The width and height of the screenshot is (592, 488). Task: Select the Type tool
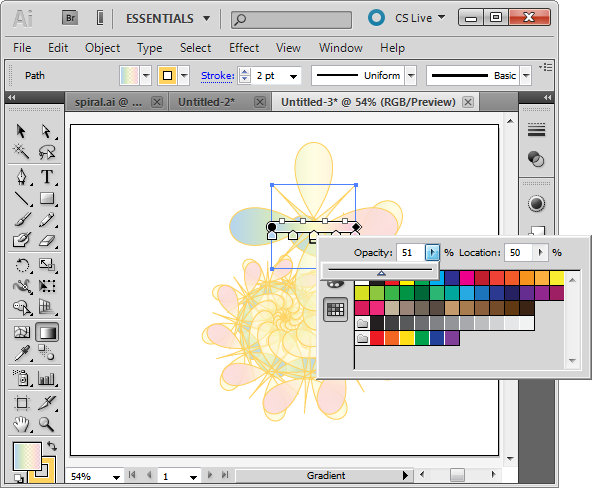(x=47, y=177)
